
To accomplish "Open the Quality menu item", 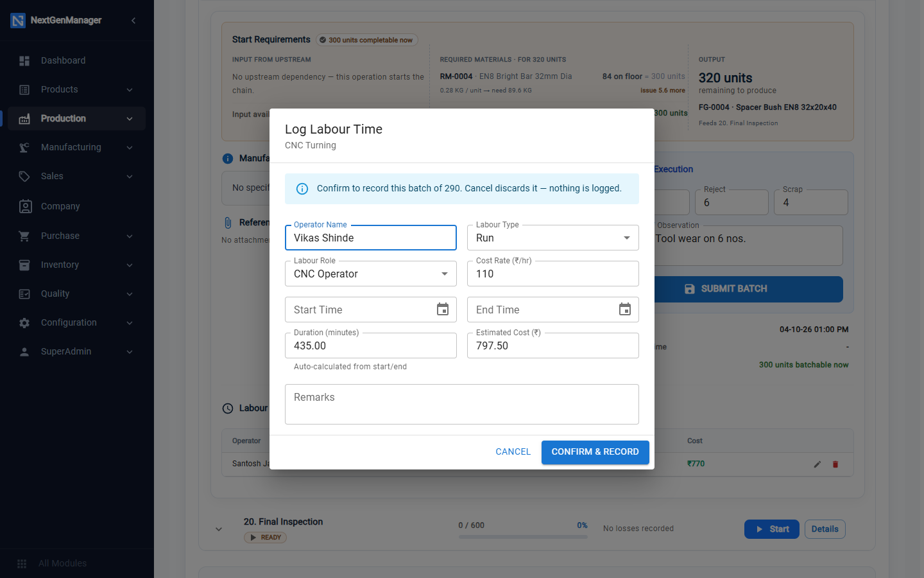I will 77,294.
